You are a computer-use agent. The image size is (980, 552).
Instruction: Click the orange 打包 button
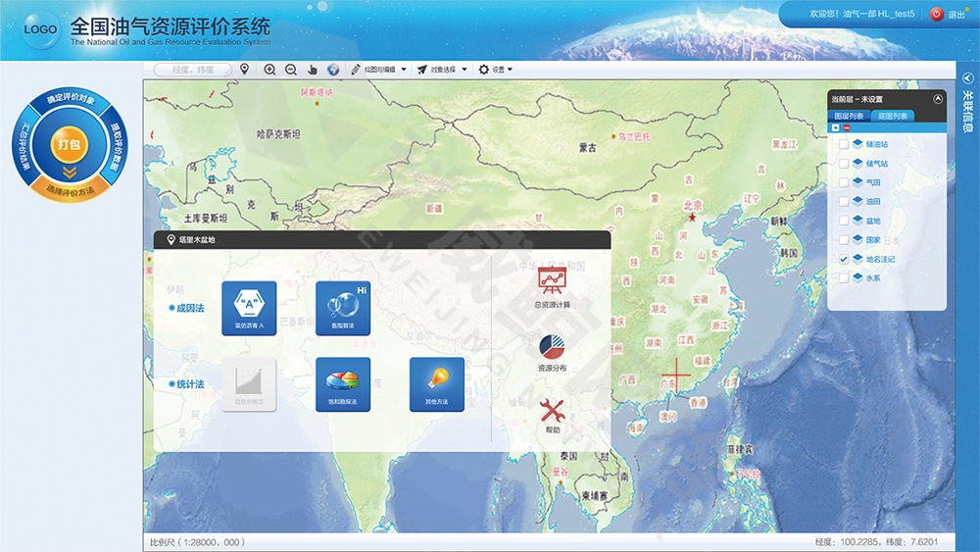[x=70, y=144]
